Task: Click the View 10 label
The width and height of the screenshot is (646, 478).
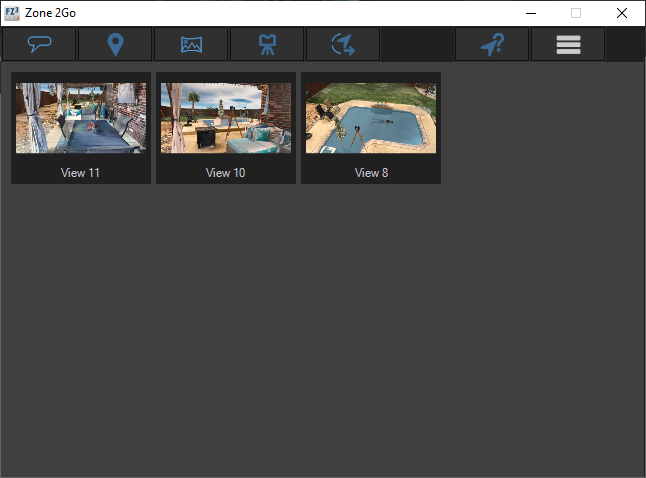Action: click(x=225, y=173)
